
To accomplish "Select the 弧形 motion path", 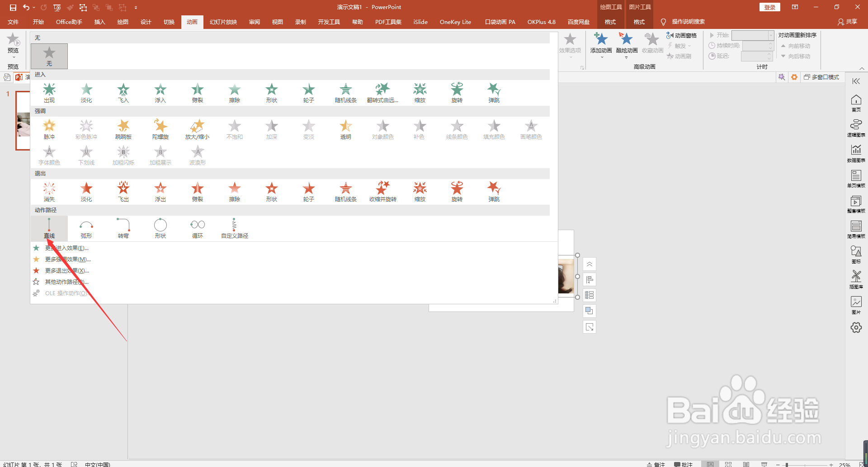I will point(86,228).
